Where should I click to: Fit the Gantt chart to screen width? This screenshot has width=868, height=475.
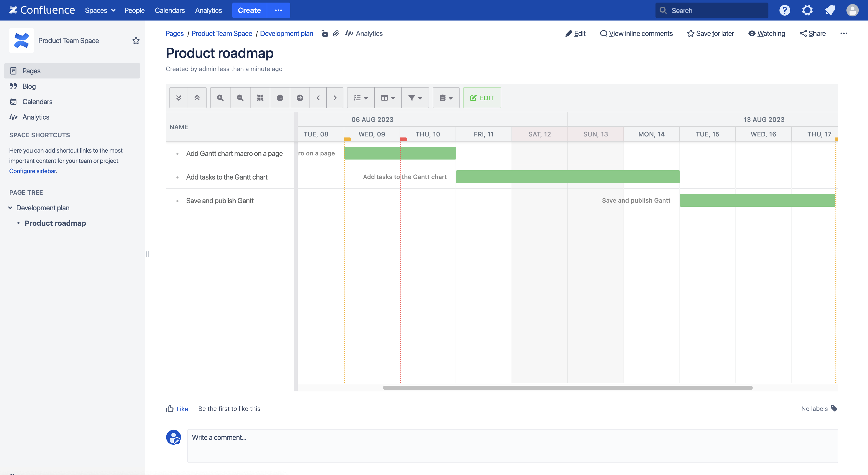point(260,98)
